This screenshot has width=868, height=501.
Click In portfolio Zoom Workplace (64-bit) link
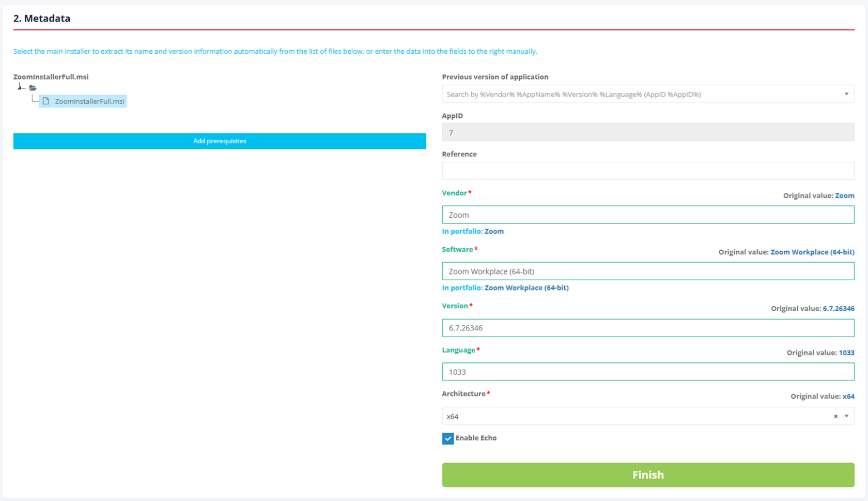[x=526, y=288]
